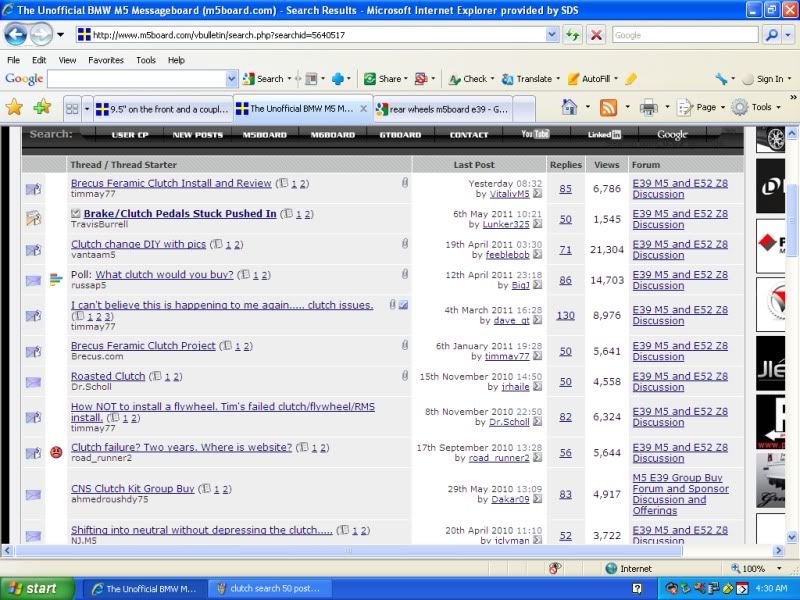Click the CONTACT navigation button
800x600 pixels.
click(x=469, y=135)
